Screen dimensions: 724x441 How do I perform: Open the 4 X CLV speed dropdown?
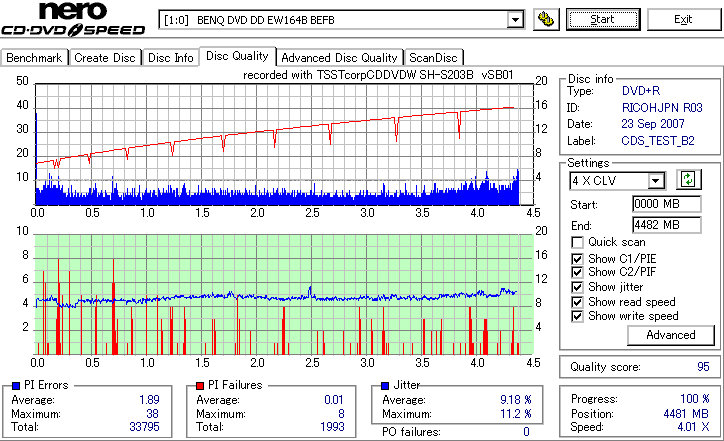coord(656,181)
